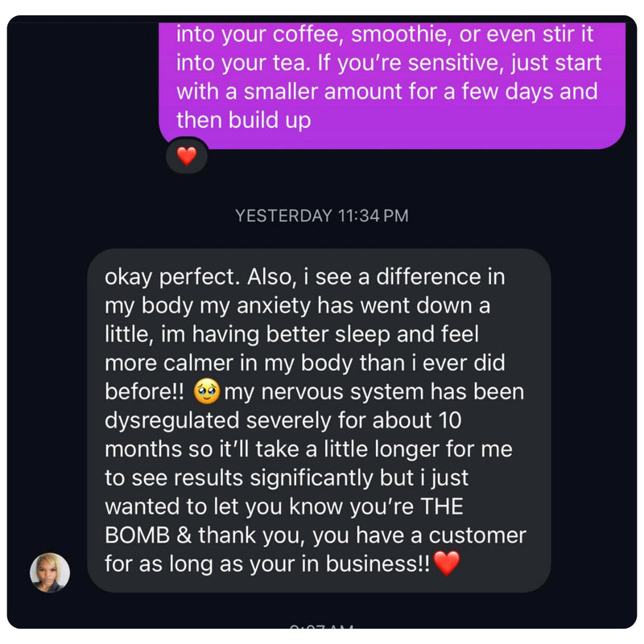Image resolution: width=644 pixels, height=644 pixels.
Task: Open the sender's profile picture avatar
Action: coord(50,572)
